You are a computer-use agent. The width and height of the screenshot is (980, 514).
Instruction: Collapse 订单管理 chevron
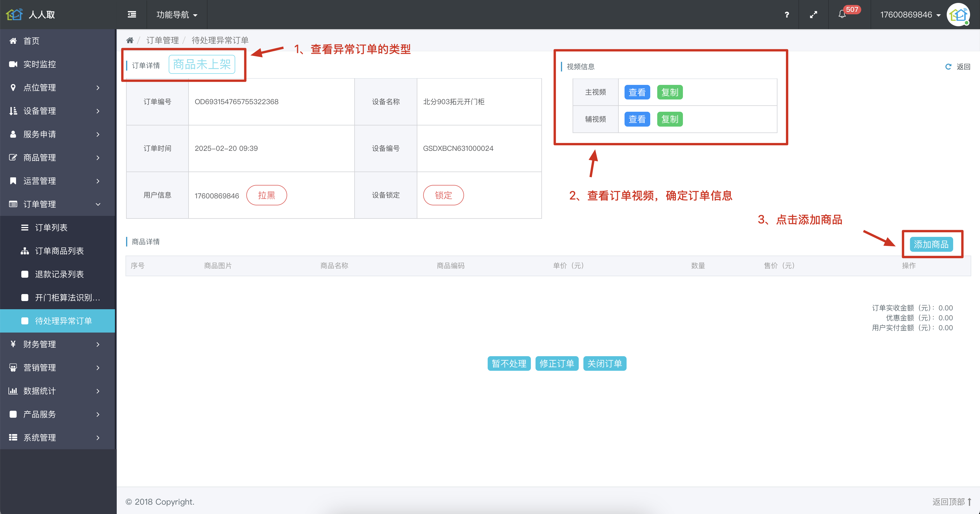(x=98, y=204)
